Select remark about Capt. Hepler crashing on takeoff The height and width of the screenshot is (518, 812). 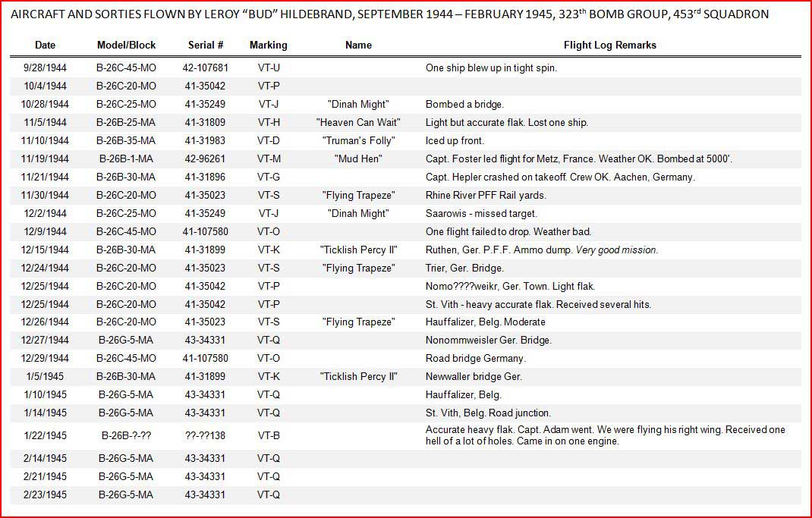pos(560,177)
